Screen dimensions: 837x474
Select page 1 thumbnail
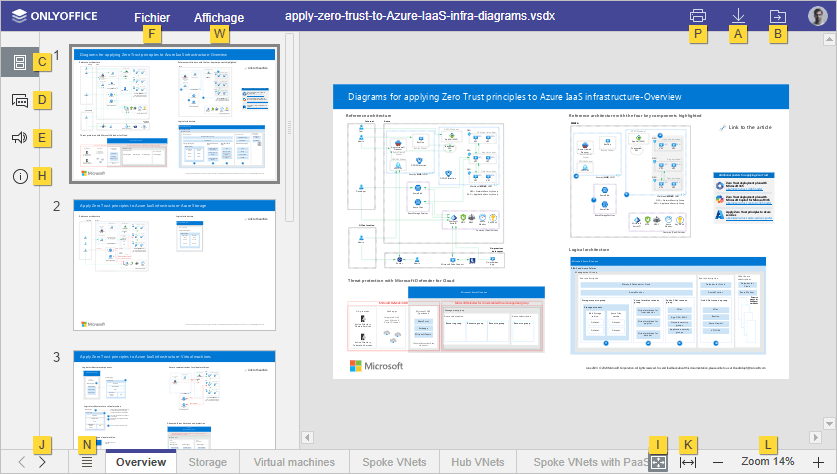click(175, 114)
